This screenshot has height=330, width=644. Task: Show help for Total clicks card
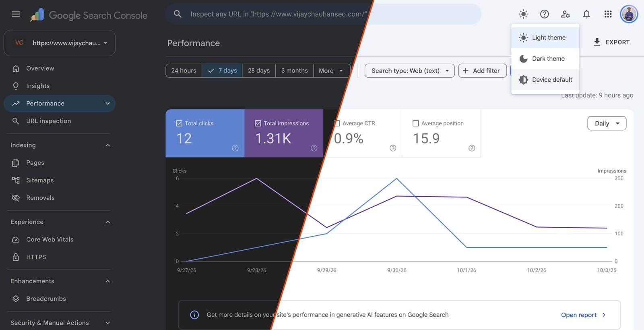pyautogui.click(x=235, y=148)
